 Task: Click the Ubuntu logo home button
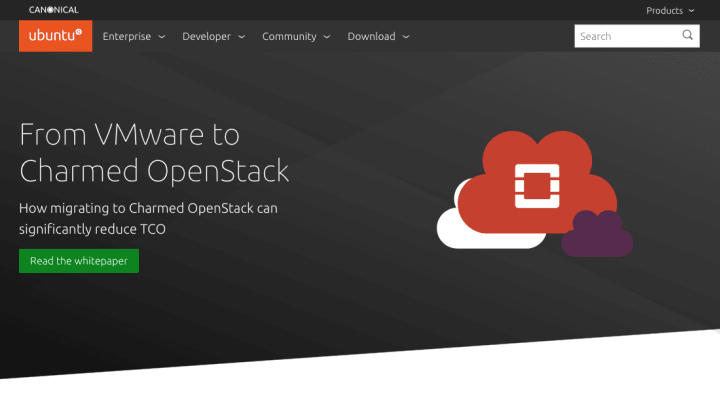56,36
